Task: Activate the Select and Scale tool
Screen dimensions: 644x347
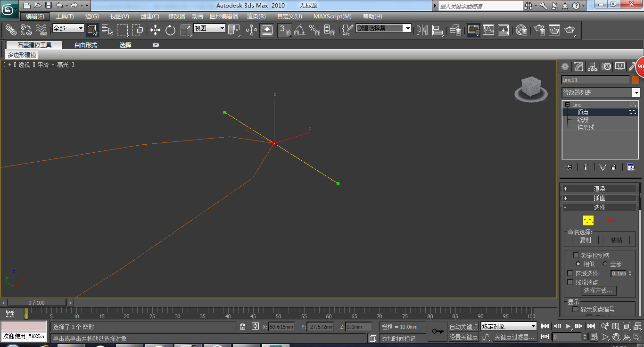Action: coord(186,30)
